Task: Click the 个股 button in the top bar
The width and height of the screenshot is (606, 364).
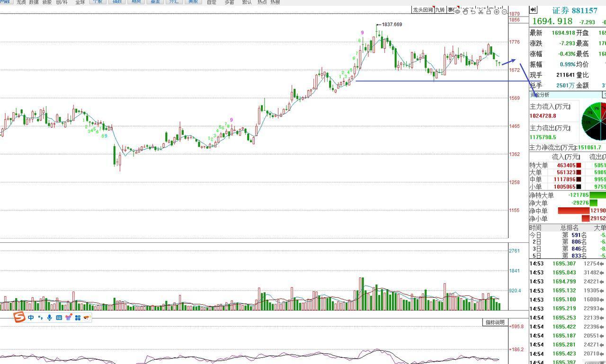Action: tap(97, 2)
